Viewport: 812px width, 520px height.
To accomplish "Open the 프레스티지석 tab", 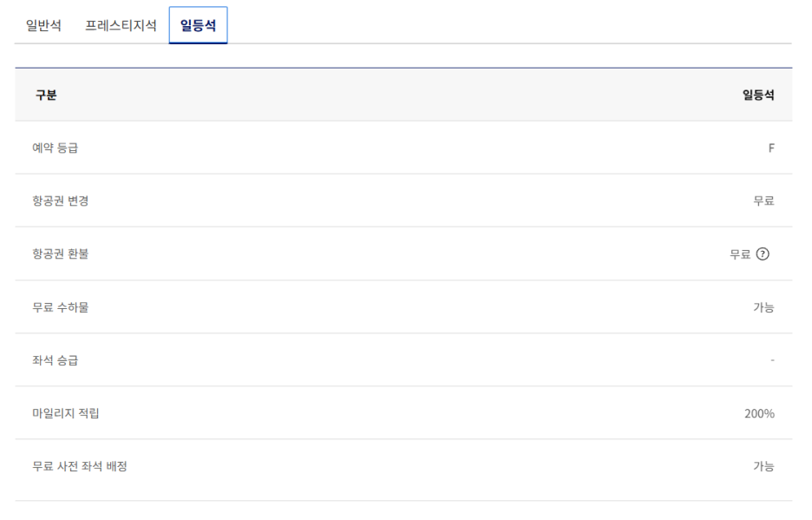I will [121, 25].
